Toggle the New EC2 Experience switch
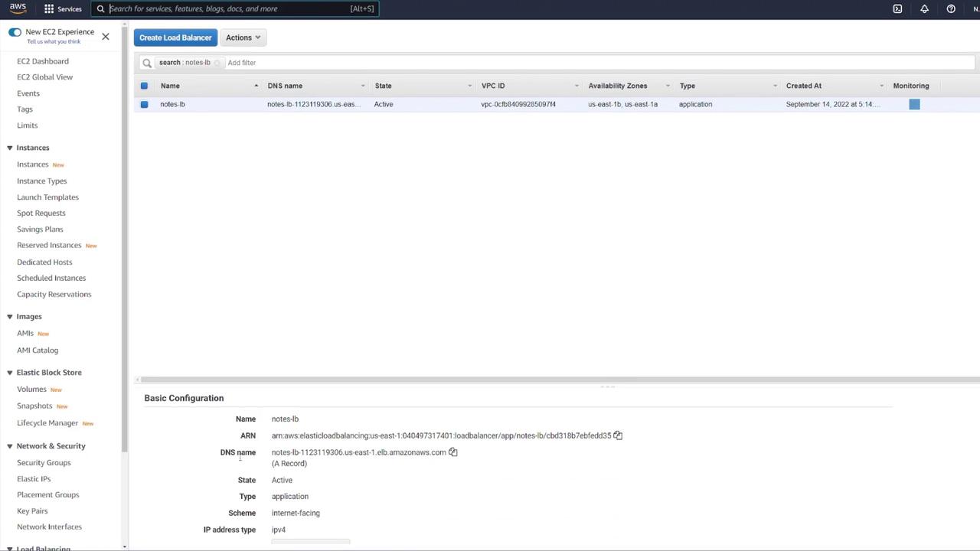The height and width of the screenshot is (551, 980). click(15, 32)
